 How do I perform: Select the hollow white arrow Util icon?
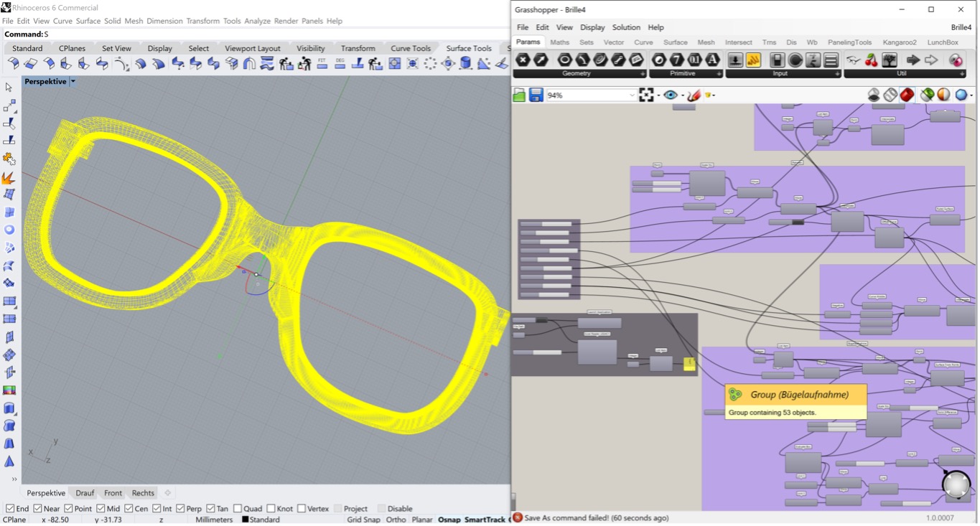tap(931, 60)
